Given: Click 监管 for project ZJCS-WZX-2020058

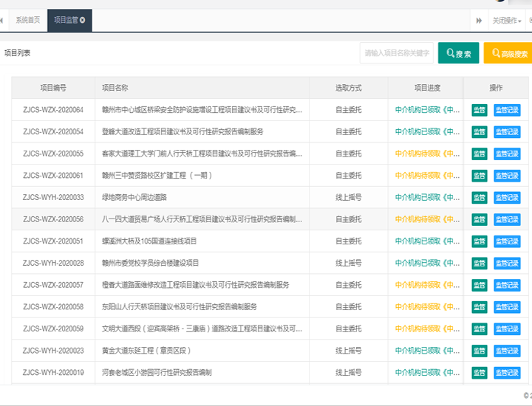Looking at the screenshot, I should click(480, 307).
